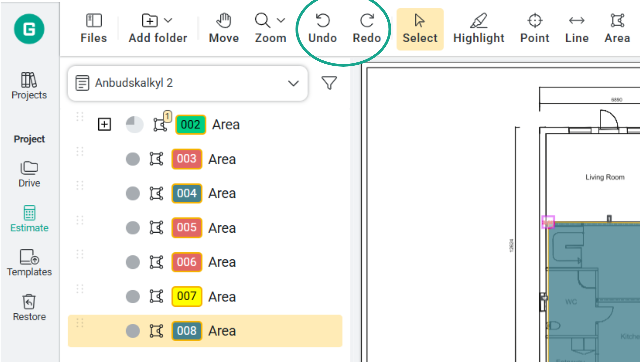Activate the Highlight tool
This screenshot has height=362, width=644.
click(x=479, y=29)
